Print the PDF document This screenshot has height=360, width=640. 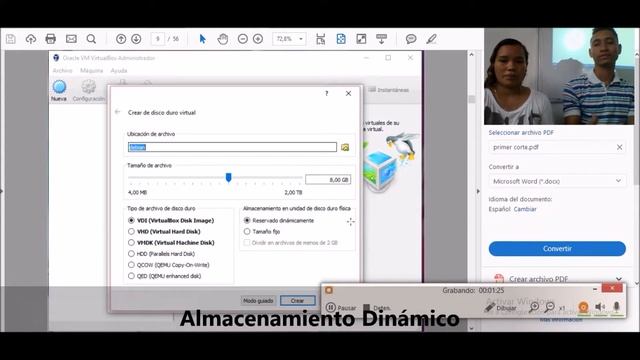[x=51, y=39]
